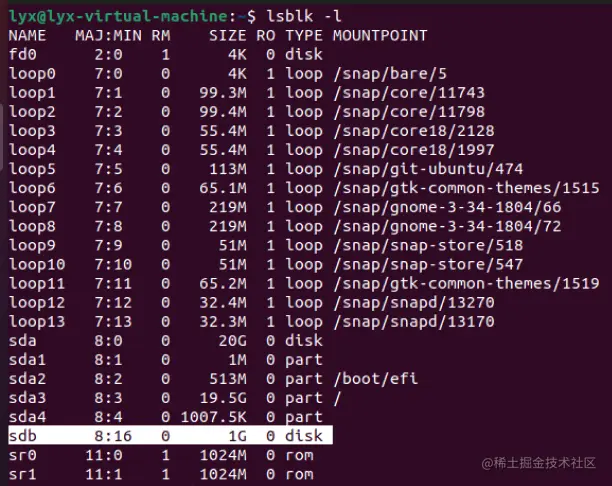Click the /snap/gnome-3-34-1804/72 mountpoint

(447, 226)
